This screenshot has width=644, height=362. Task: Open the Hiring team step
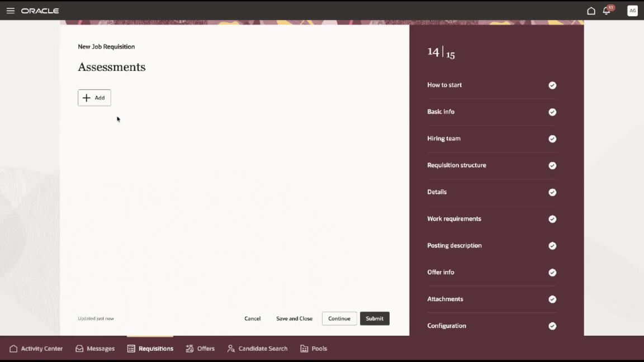click(444, 139)
